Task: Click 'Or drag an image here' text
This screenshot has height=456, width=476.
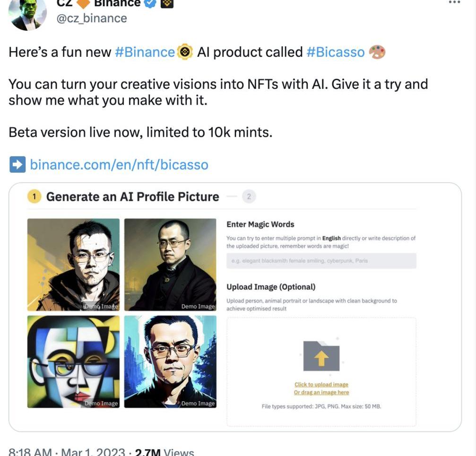Action: (321, 392)
